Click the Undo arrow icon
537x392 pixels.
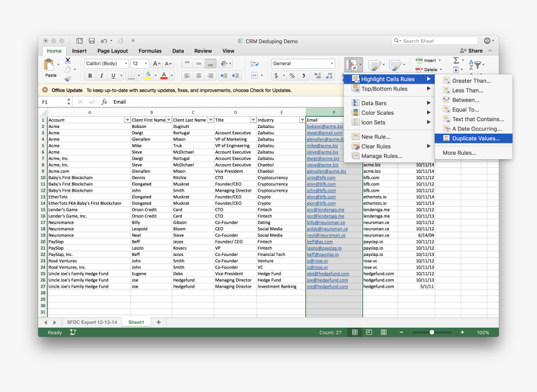point(104,41)
